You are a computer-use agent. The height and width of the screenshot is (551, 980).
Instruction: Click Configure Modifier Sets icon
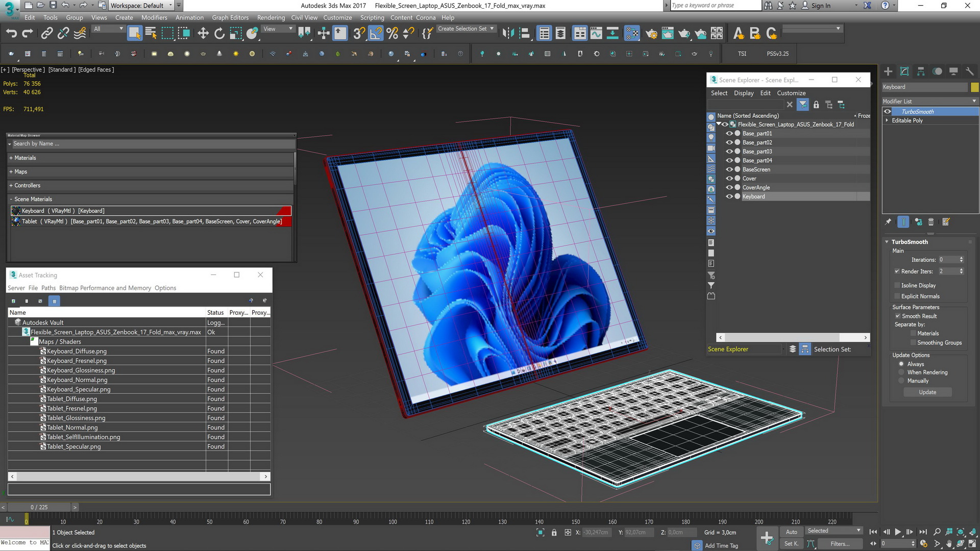[946, 222]
